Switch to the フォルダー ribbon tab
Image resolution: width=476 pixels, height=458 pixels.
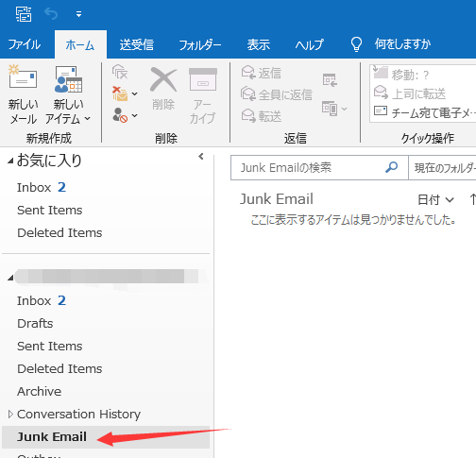pos(200,45)
